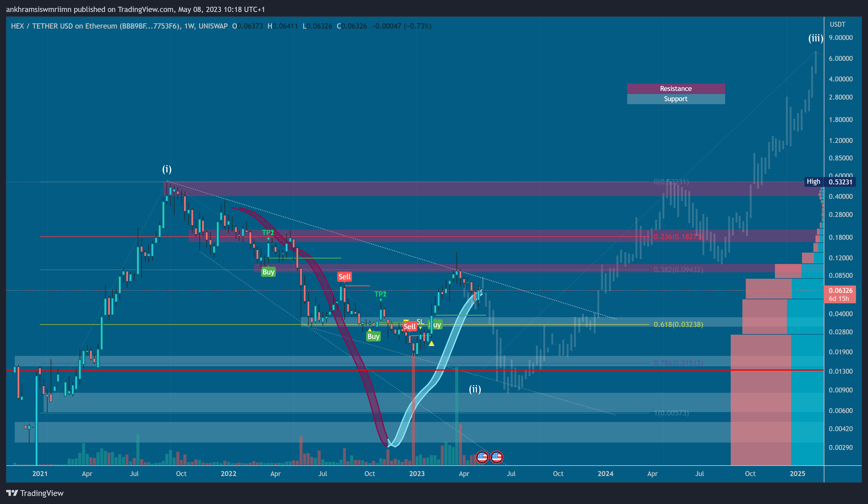Click the yellow triangle marker near 2023
The height and width of the screenshot is (504, 868).
pyautogui.click(x=431, y=343)
